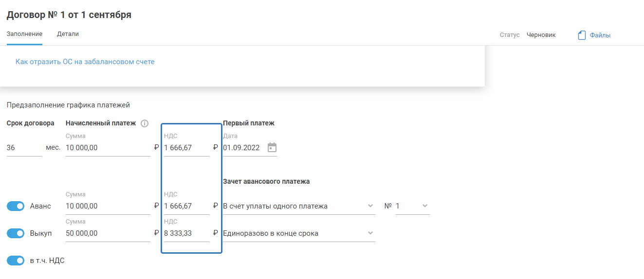The height and width of the screenshot is (279, 644).
Task: Click the Начисленный платеж НДС field
Action: point(186,148)
